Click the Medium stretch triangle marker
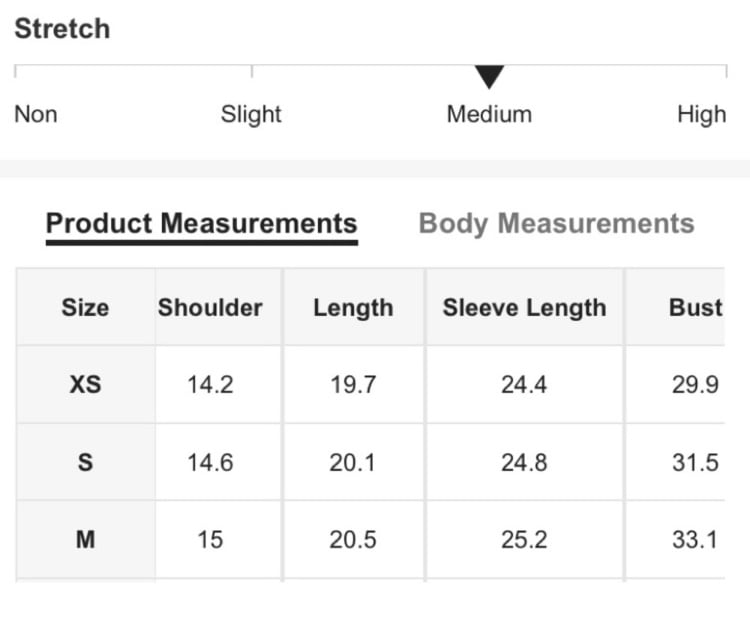This screenshot has width=750, height=643. click(x=489, y=77)
